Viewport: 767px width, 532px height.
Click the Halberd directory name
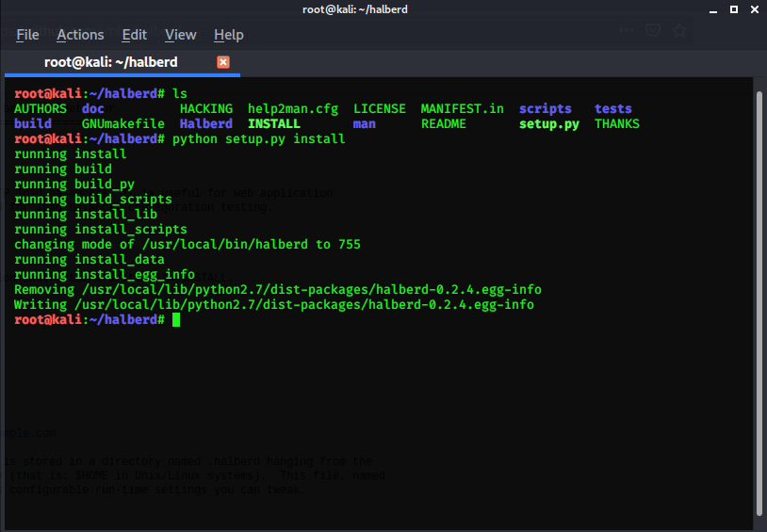point(206,123)
